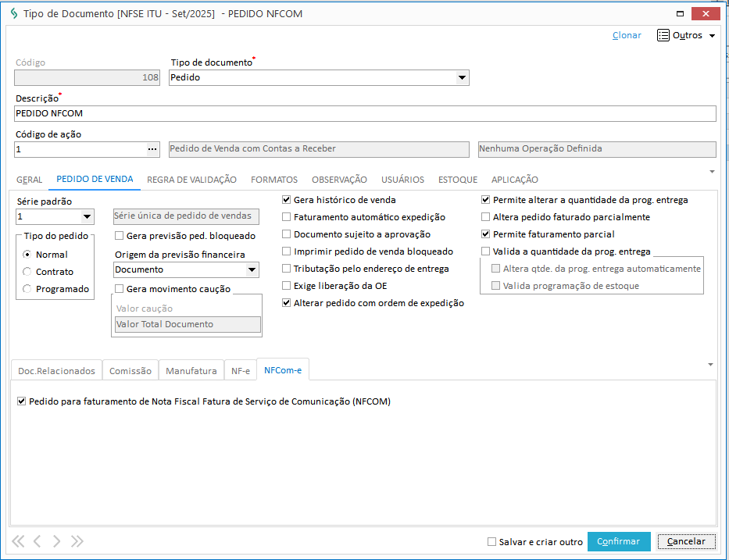Go to the last record arrow
The image size is (729, 560).
pyautogui.click(x=77, y=541)
